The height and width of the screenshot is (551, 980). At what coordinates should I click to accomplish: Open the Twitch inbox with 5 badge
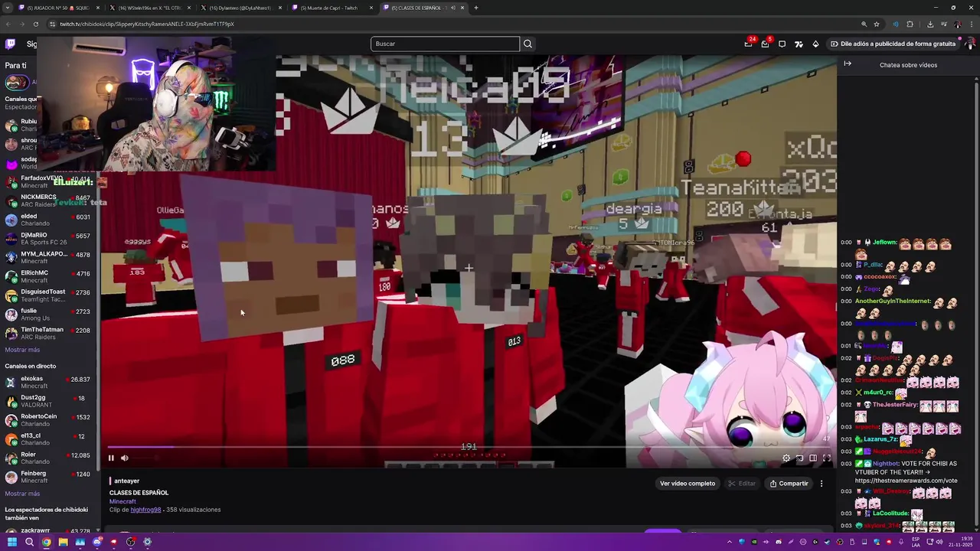coord(765,44)
